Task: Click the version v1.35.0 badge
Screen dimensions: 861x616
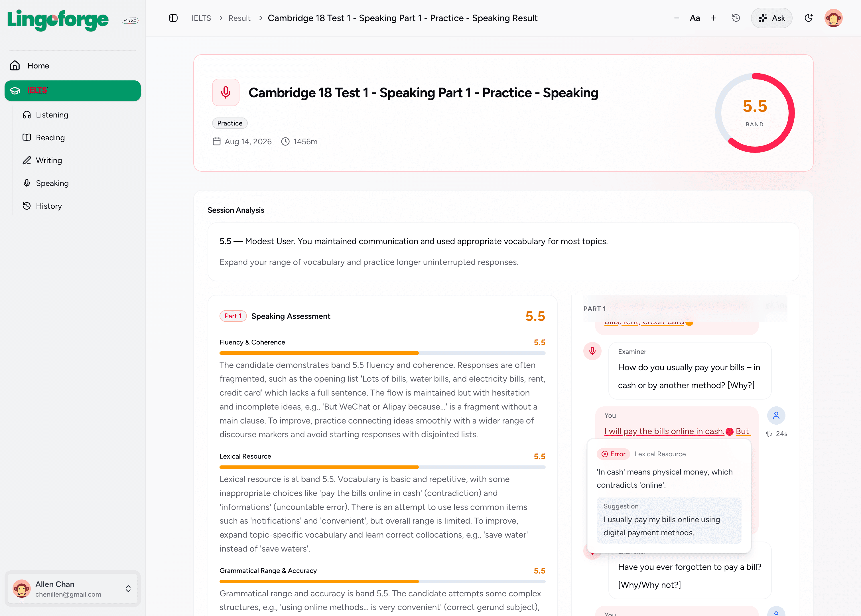Action: click(x=130, y=21)
